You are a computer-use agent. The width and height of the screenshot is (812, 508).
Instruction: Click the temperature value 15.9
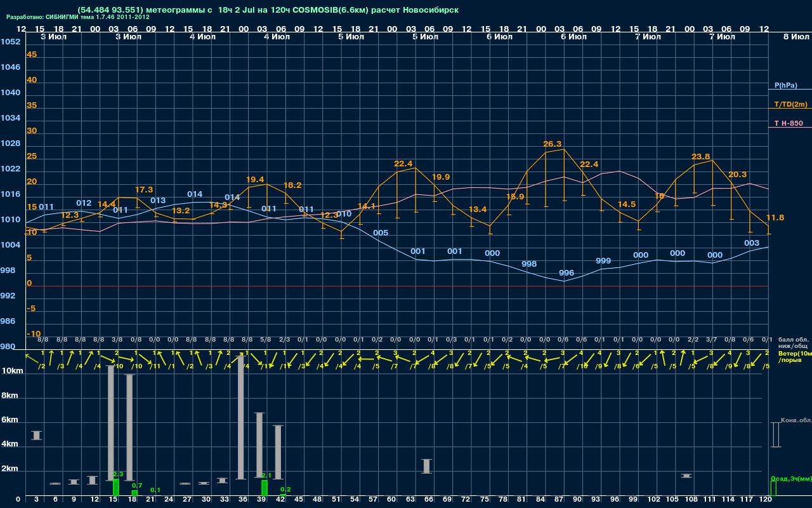coord(515,197)
